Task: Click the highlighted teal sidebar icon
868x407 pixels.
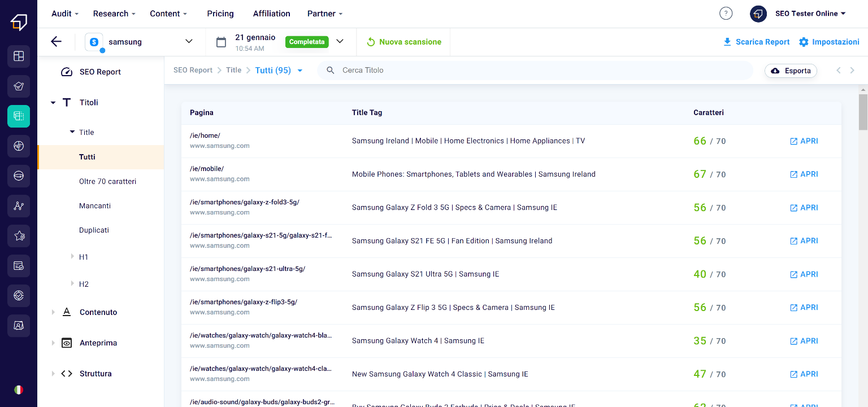Action: click(19, 116)
